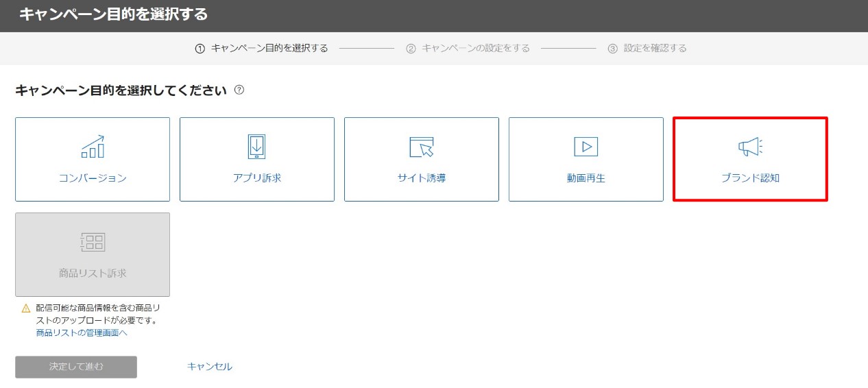Go to step 2 キャンペーンの設定をする
868x388 pixels.
(468, 48)
